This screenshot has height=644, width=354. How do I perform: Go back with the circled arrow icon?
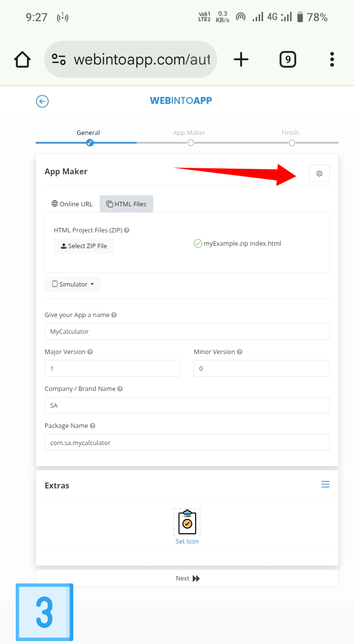point(42,101)
